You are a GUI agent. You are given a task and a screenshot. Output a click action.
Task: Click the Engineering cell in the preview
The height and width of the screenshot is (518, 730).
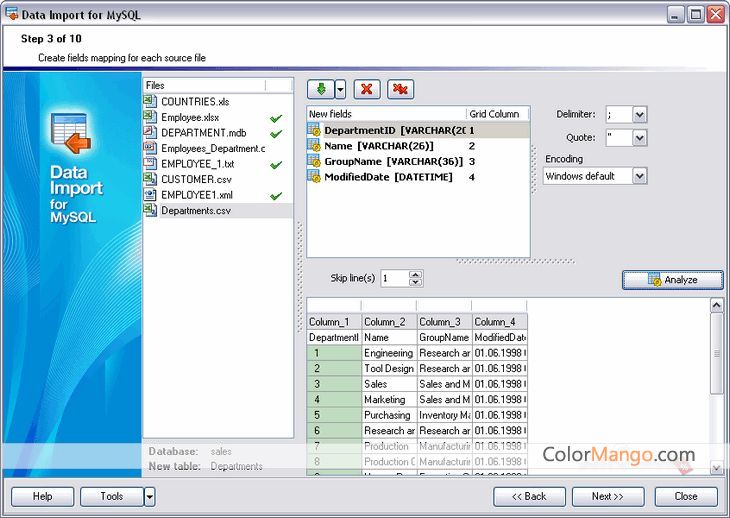click(389, 353)
